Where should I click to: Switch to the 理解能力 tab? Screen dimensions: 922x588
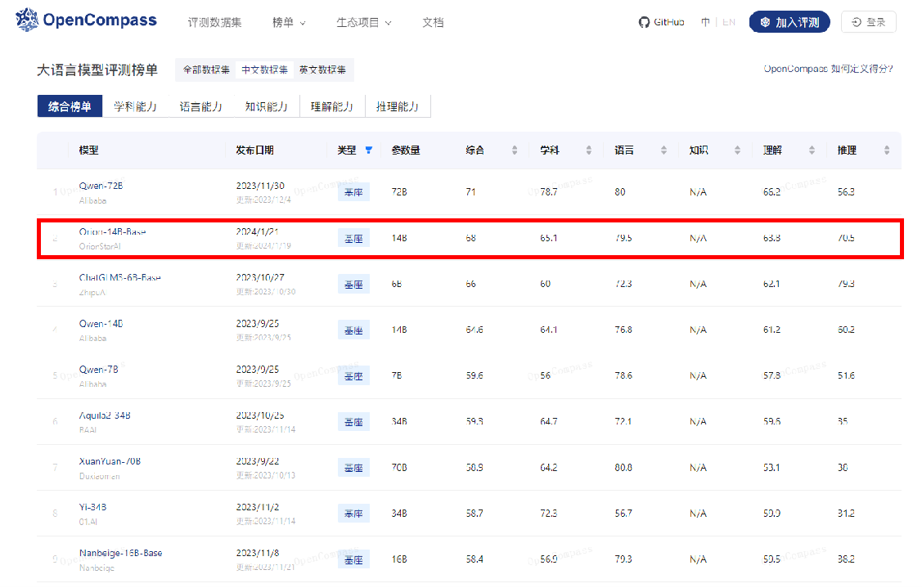coord(332,106)
